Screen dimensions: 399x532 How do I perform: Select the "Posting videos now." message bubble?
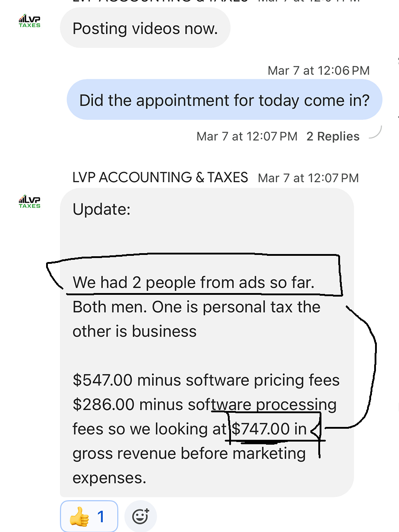(x=145, y=28)
